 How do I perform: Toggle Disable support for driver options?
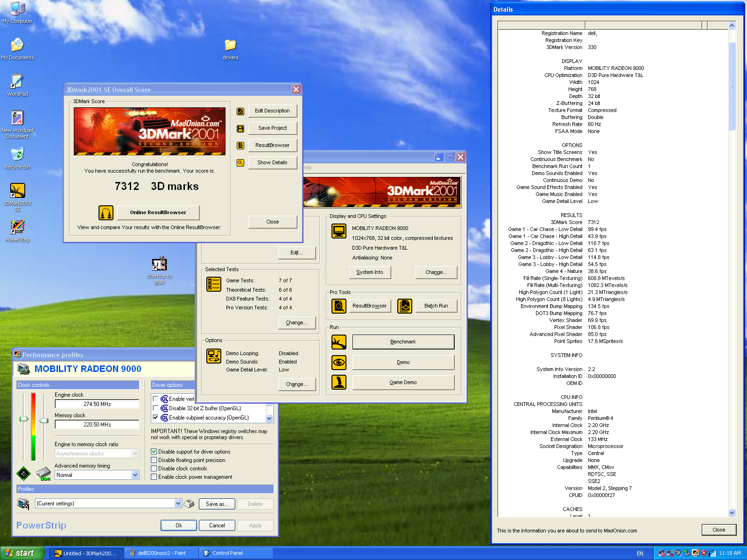[x=154, y=452]
